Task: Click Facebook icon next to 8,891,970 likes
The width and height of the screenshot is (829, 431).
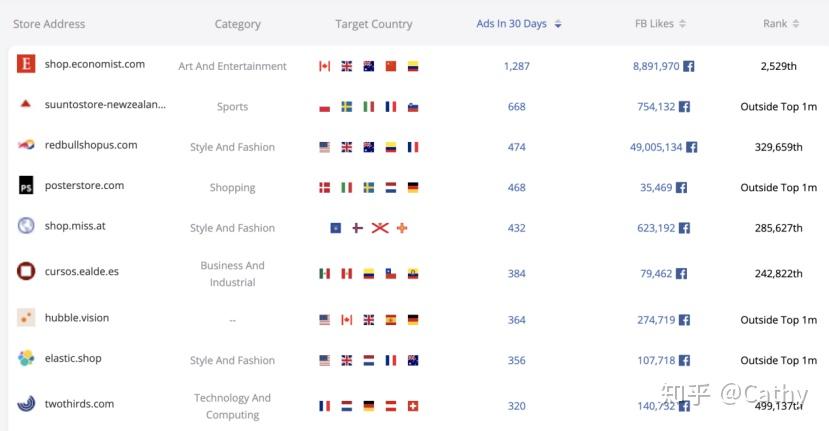Action: (x=689, y=66)
